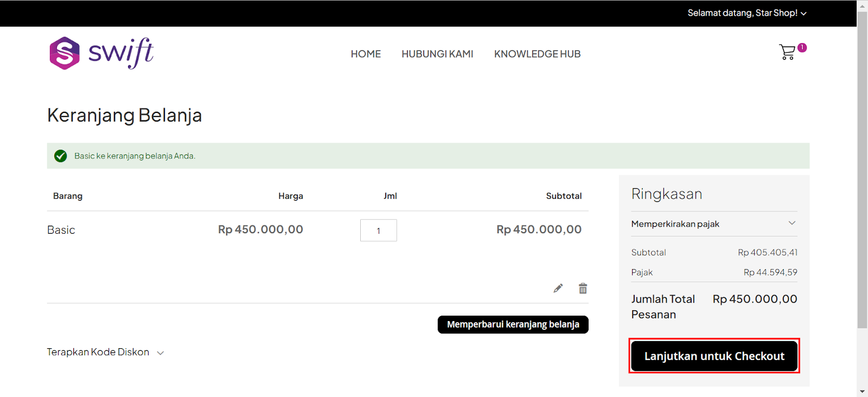Open HUBUNGI KAMI page

[437, 54]
